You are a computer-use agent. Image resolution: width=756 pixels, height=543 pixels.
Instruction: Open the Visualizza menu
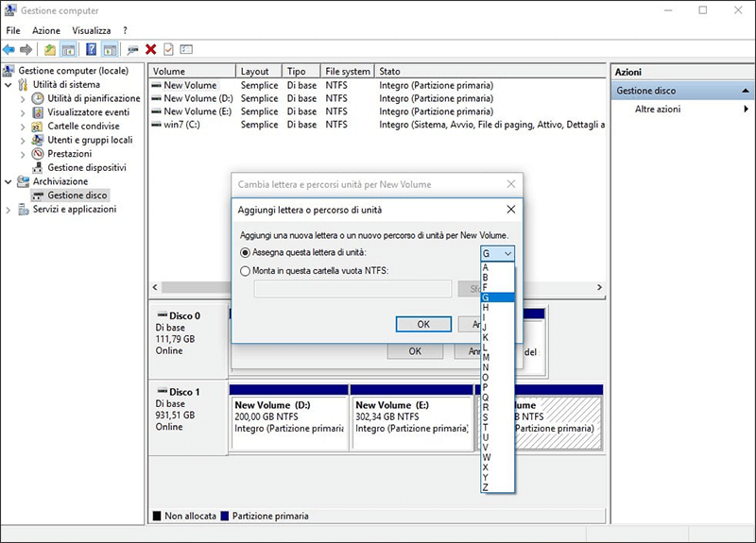coord(91,30)
